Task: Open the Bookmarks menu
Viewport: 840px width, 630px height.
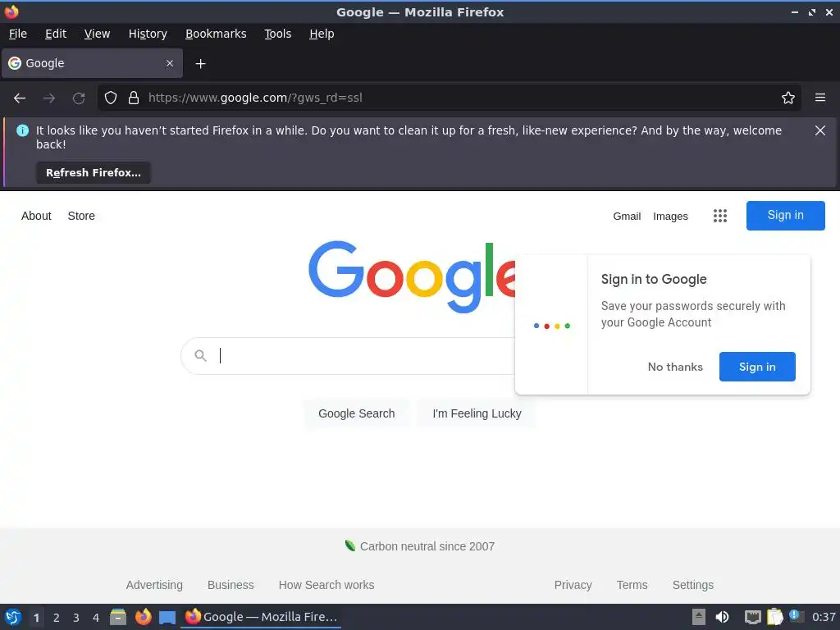Action: click(216, 34)
